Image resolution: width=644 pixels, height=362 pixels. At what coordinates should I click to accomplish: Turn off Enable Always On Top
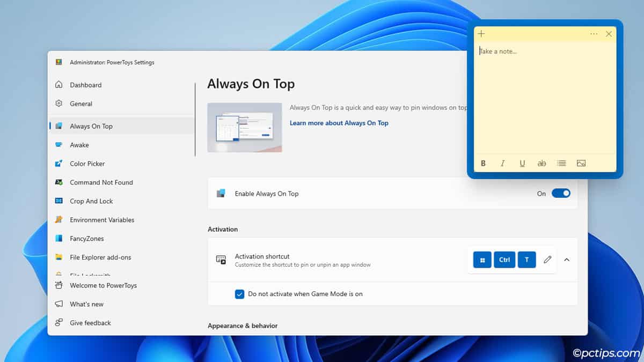pos(561,194)
